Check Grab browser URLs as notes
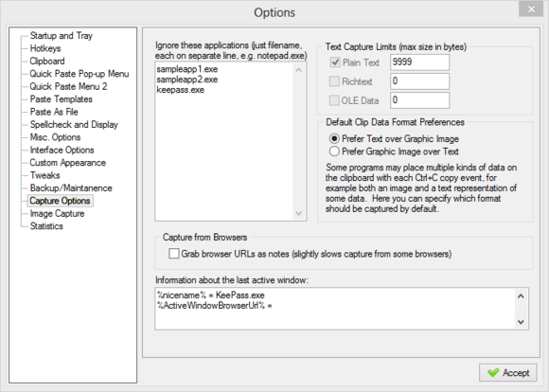The width and height of the screenshot is (549, 392). pos(174,254)
